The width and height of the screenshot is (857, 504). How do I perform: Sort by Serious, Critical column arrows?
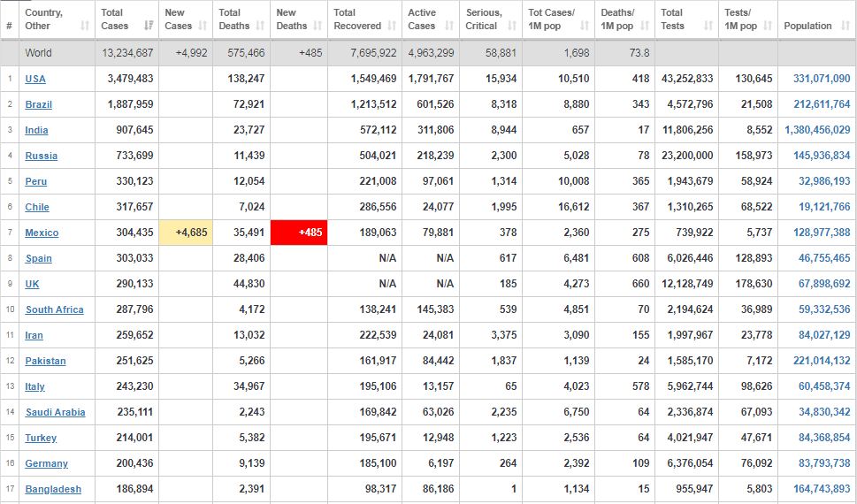tap(512, 26)
